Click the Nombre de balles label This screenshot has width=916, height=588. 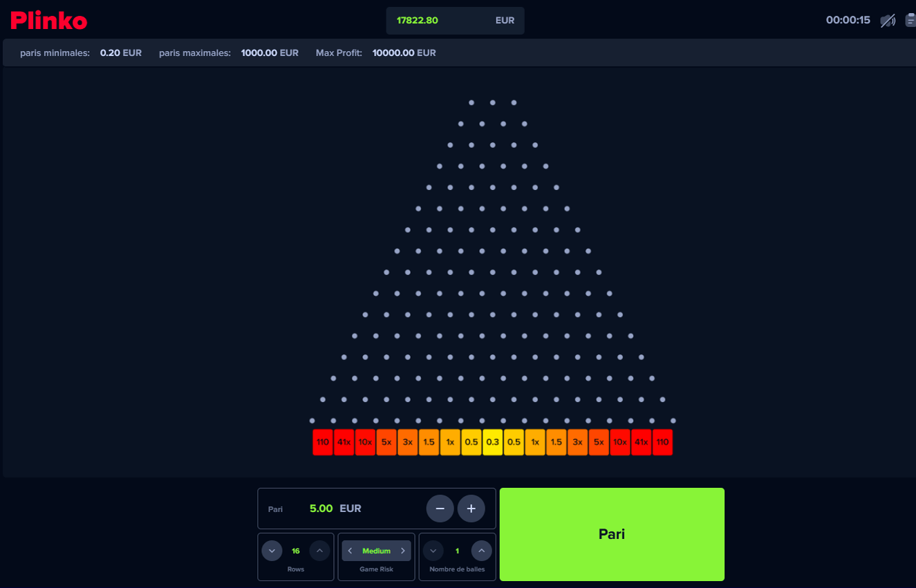pyautogui.click(x=457, y=569)
